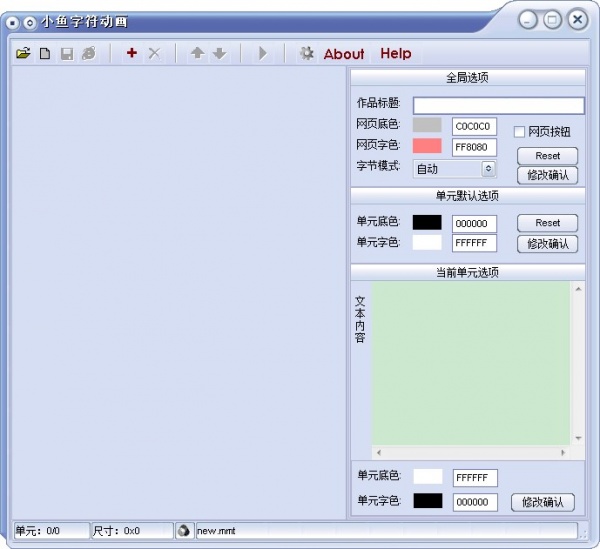The image size is (600, 549).
Task: Pick the default 单元底色 black swatch
Action: pos(427,222)
